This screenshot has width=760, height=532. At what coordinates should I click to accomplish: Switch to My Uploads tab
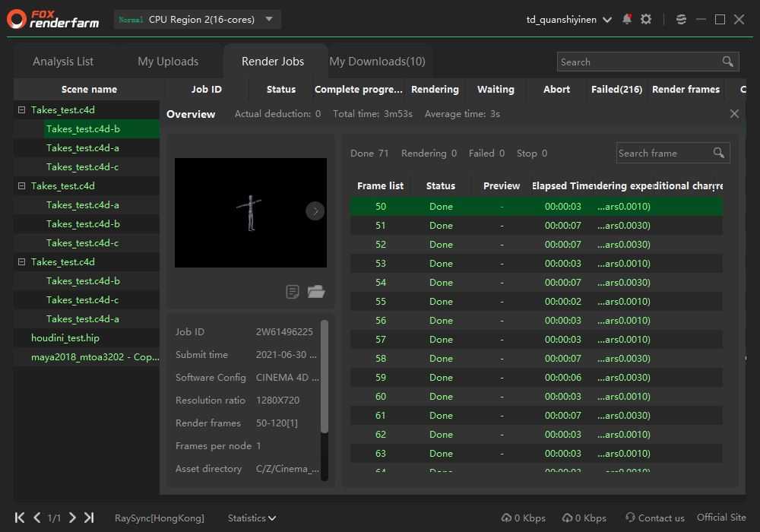(x=168, y=62)
